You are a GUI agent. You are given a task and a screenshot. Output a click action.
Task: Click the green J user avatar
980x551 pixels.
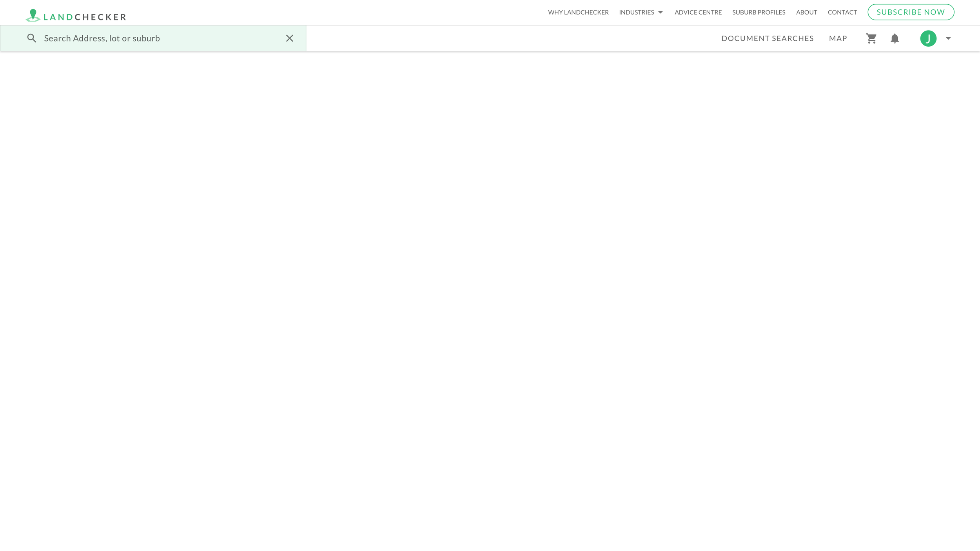(x=928, y=38)
